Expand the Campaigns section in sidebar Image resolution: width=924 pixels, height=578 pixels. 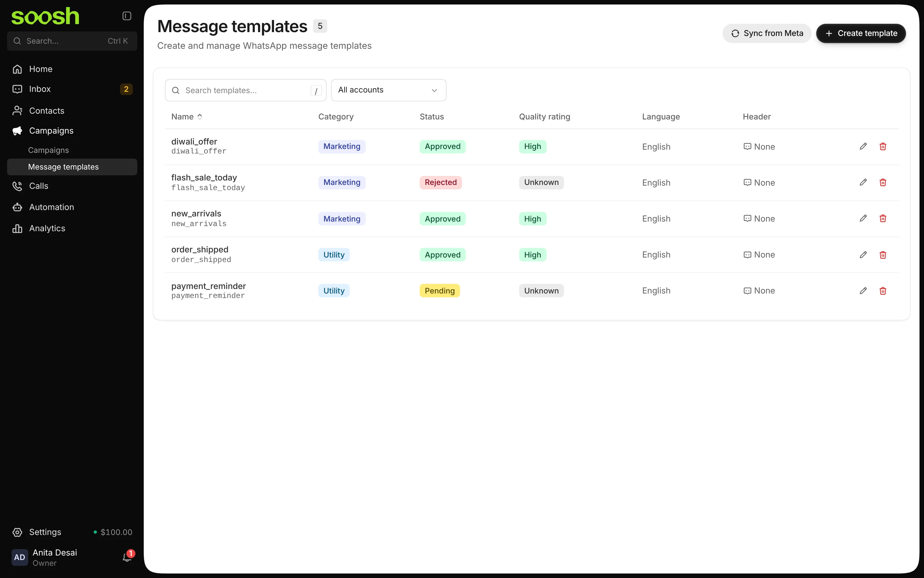pos(72,131)
